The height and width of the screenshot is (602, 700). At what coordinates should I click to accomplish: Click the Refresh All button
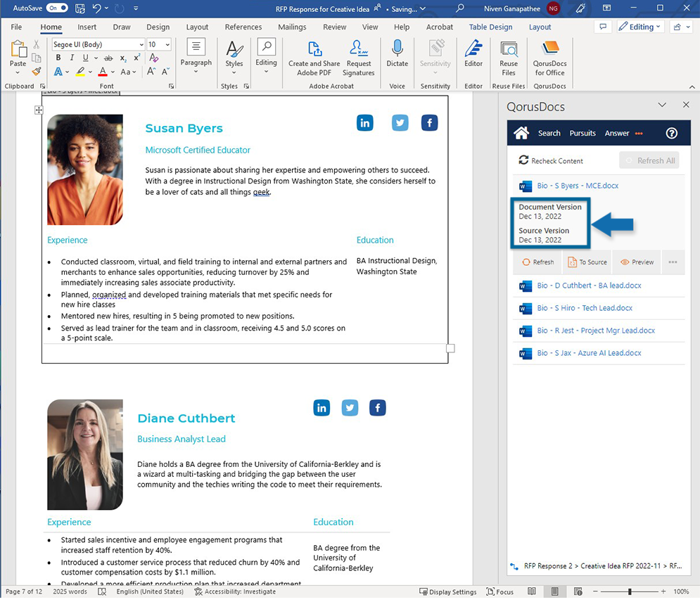pyautogui.click(x=649, y=160)
